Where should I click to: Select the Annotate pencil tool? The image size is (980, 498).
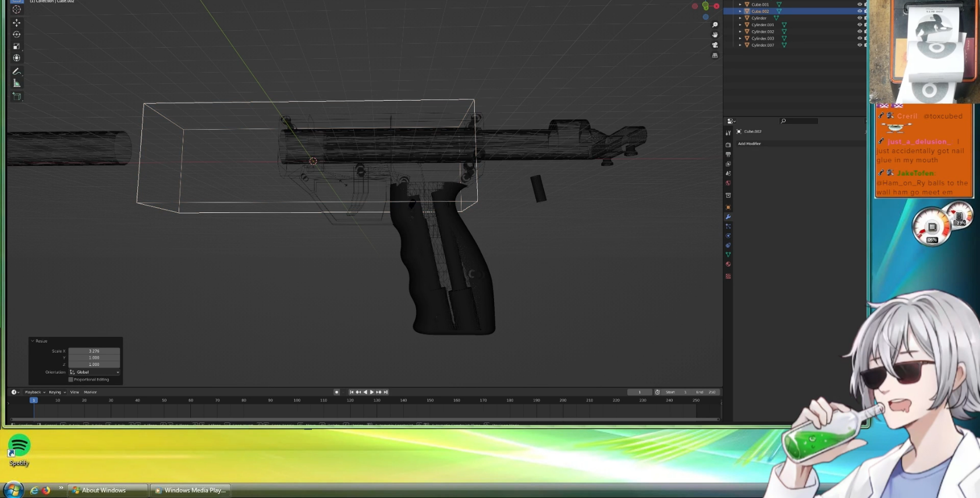click(16, 71)
